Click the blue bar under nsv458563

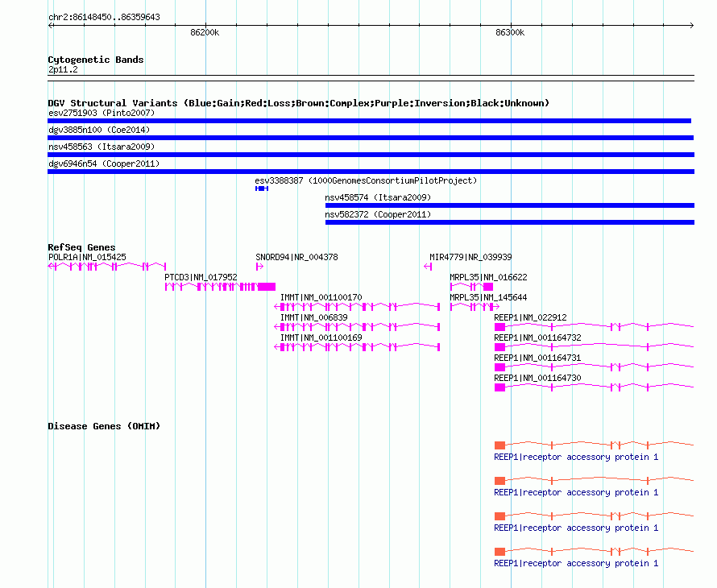pyautogui.click(x=371, y=155)
